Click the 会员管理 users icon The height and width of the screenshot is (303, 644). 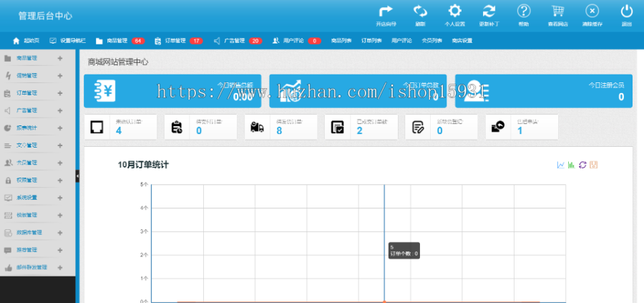coord(8,163)
